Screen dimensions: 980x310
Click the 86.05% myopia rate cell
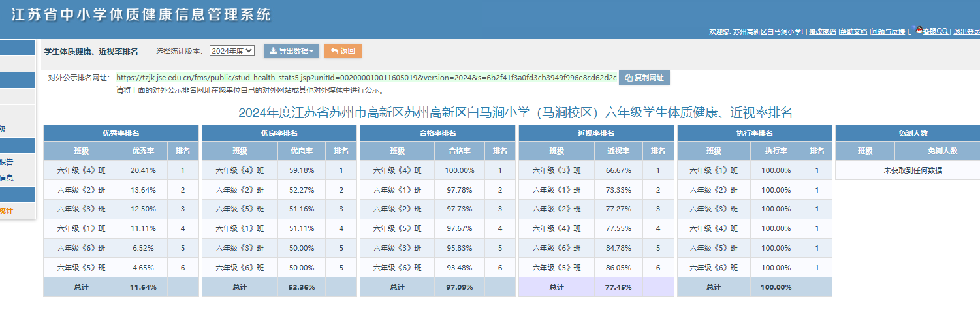[618, 268]
